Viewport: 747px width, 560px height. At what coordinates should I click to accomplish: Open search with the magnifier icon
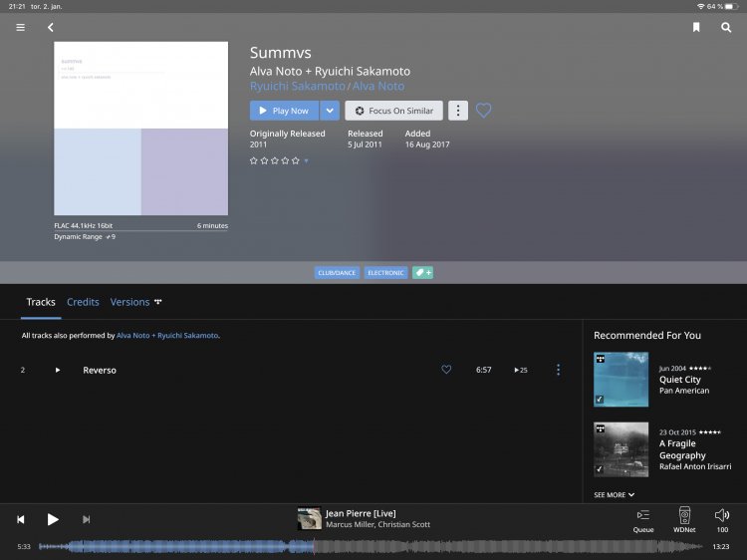click(x=726, y=28)
